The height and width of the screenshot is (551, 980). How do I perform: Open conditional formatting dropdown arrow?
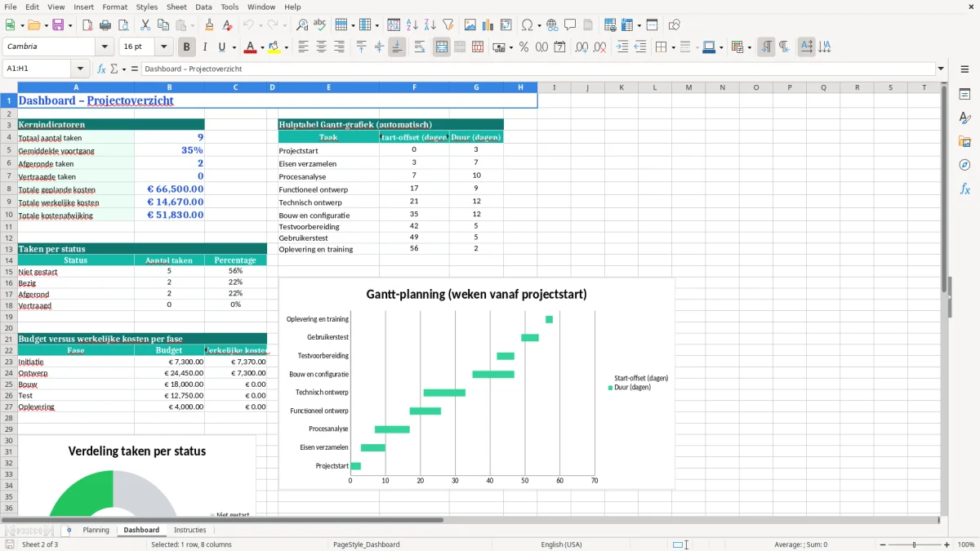click(749, 47)
